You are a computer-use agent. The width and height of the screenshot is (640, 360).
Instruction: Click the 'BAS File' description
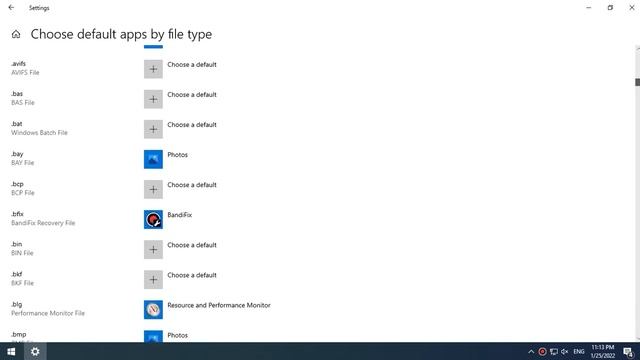[22, 102]
